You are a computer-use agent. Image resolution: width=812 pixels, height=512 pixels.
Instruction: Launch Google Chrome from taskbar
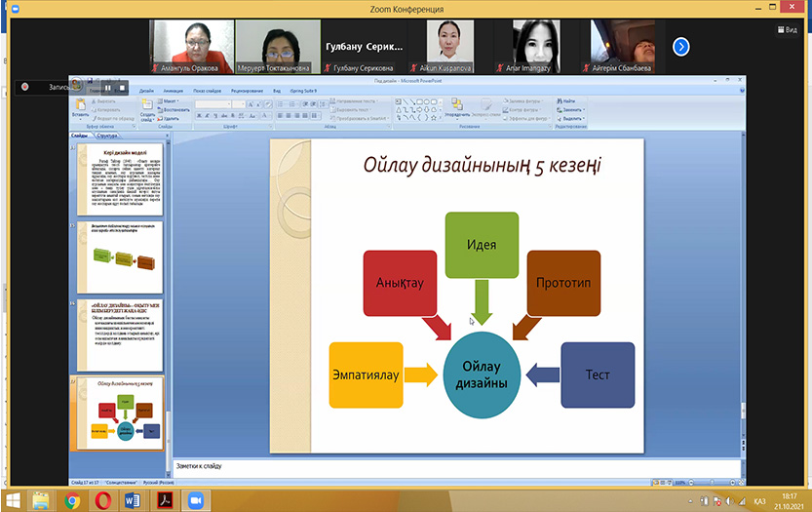72,500
